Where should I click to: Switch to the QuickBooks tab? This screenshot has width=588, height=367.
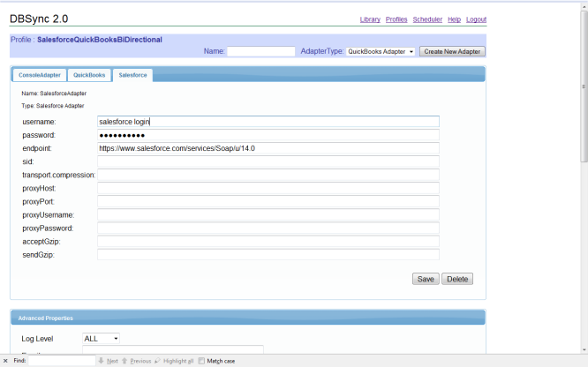(x=89, y=76)
